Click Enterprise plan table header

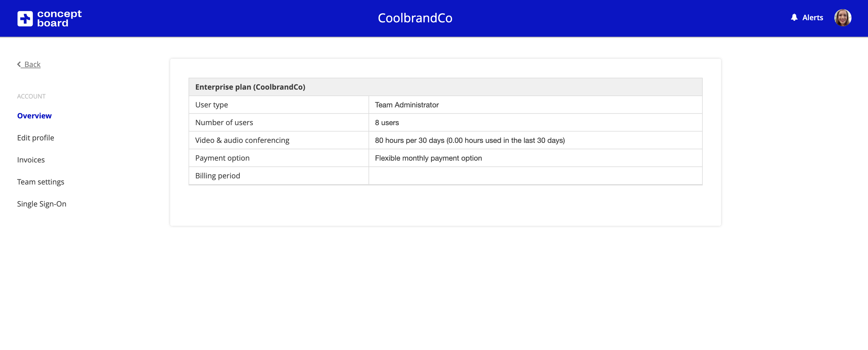pyautogui.click(x=250, y=87)
